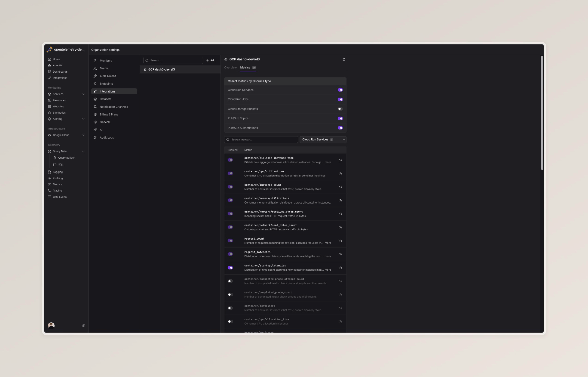Open Auth Tokens settings page
588x377 pixels.
click(114, 76)
